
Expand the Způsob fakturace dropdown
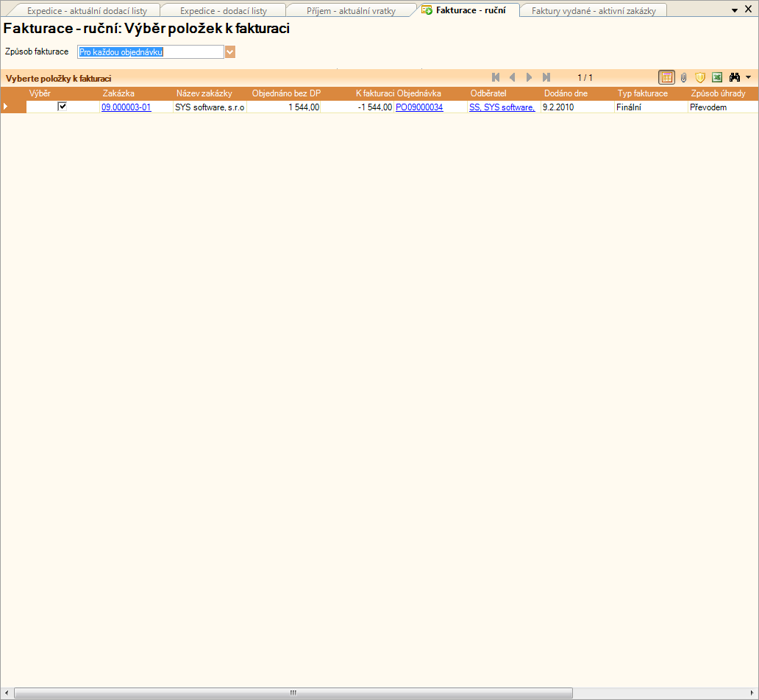230,52
